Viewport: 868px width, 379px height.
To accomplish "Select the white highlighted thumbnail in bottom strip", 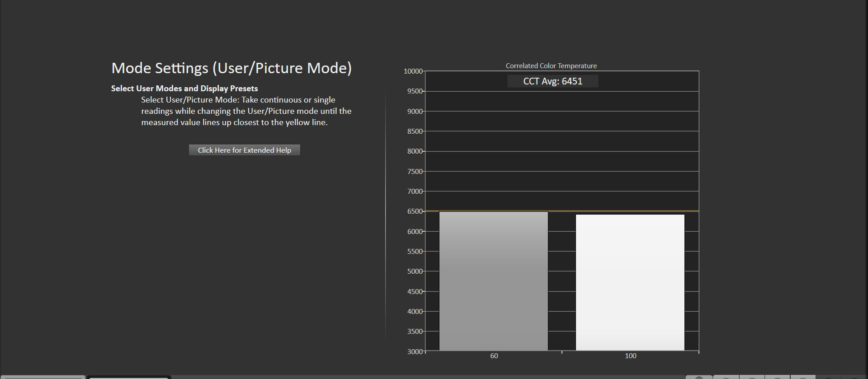I will click(x=129, y=377).
